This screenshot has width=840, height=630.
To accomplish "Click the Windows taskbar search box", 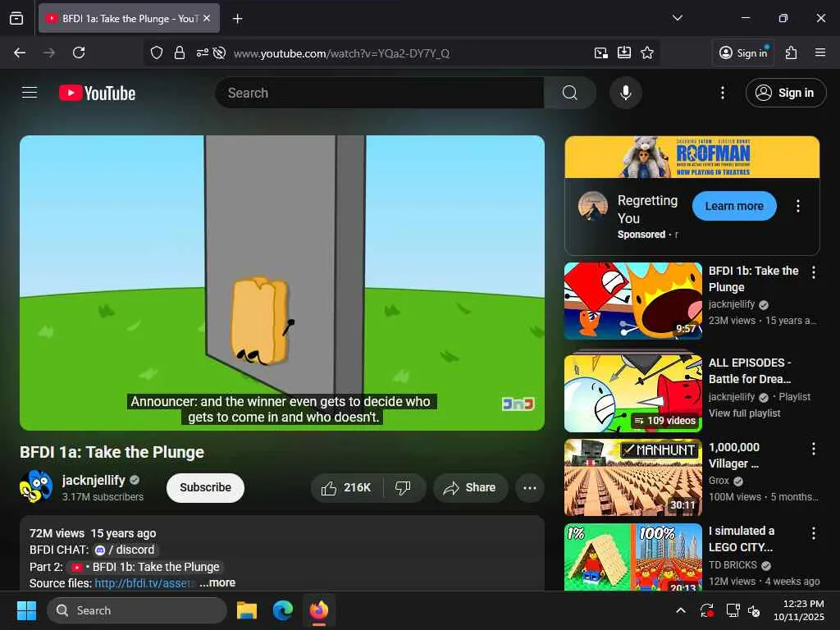I will click(x=137, y=610).
